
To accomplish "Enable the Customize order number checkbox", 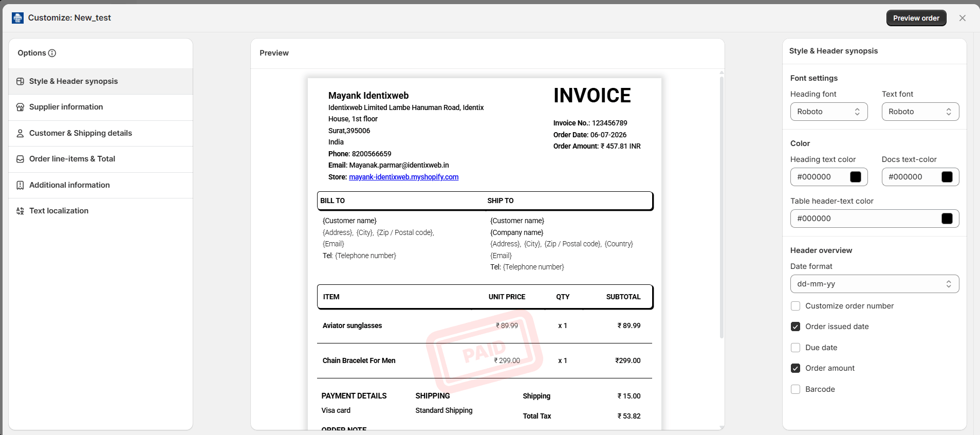I will 796,306.
